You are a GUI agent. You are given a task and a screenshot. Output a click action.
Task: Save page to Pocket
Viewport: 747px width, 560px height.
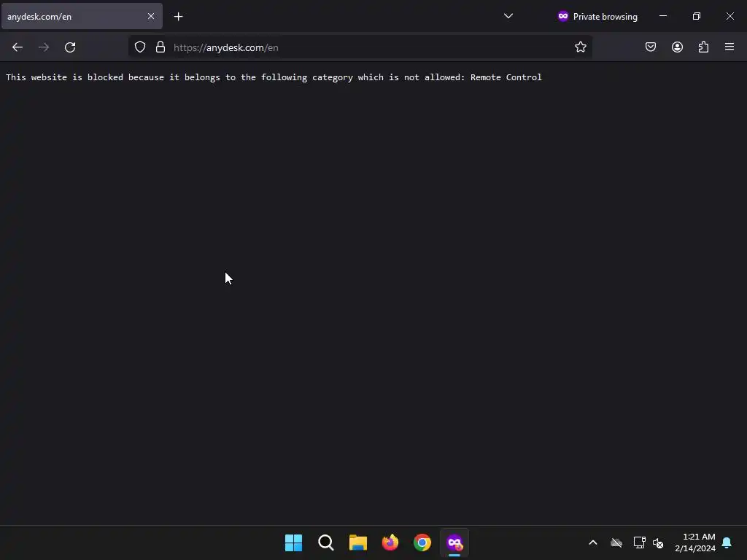pyautogui.click(x=651, y=47)
